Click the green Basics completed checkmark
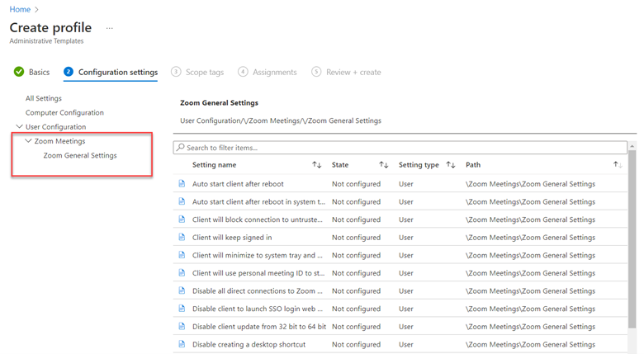 tap(19, 72)
